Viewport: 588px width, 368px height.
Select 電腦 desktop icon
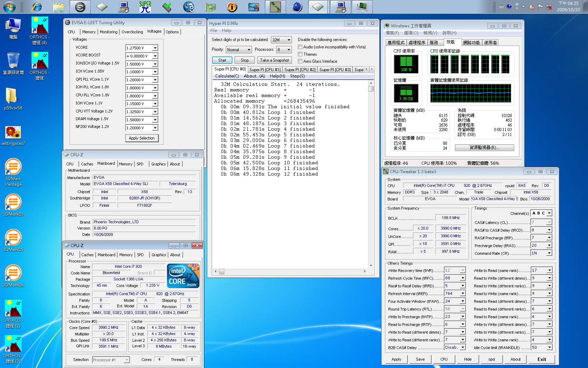click(13, 28)
